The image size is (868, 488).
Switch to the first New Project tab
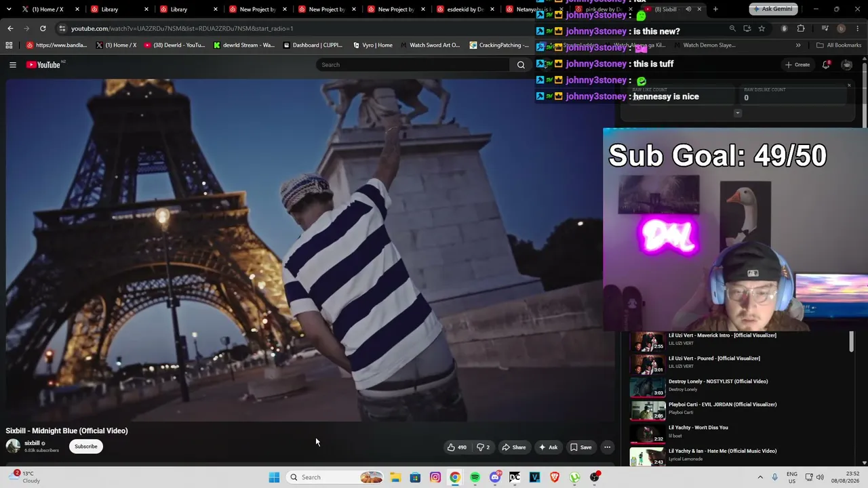256,9
